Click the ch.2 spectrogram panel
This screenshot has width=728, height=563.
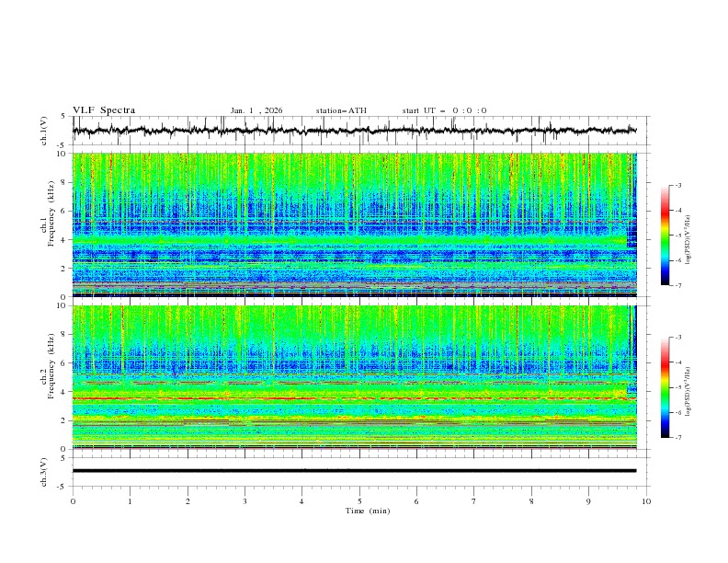pos(355,377)
